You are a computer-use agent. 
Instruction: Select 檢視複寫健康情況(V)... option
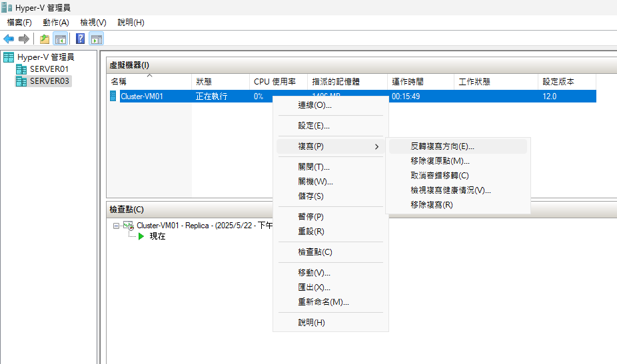(450, 190)
